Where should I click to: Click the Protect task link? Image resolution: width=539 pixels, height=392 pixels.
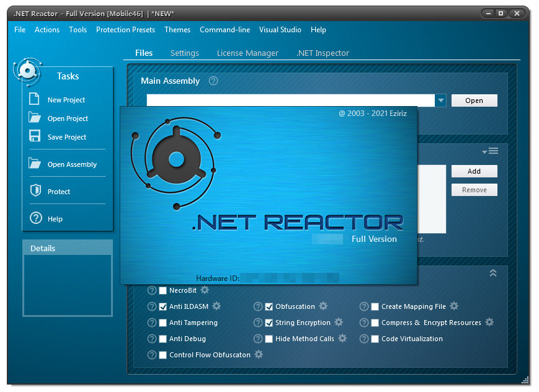[59, 192]
